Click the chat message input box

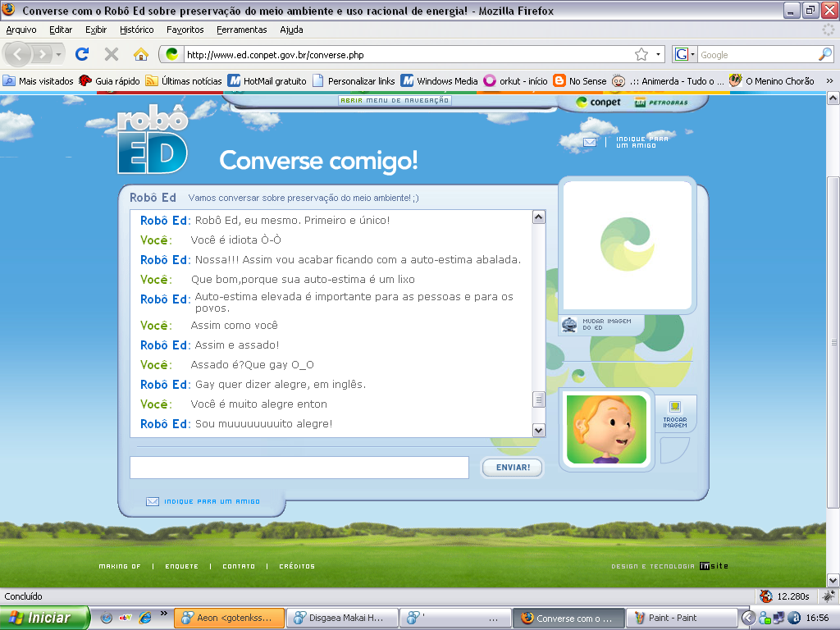[299, 467]
